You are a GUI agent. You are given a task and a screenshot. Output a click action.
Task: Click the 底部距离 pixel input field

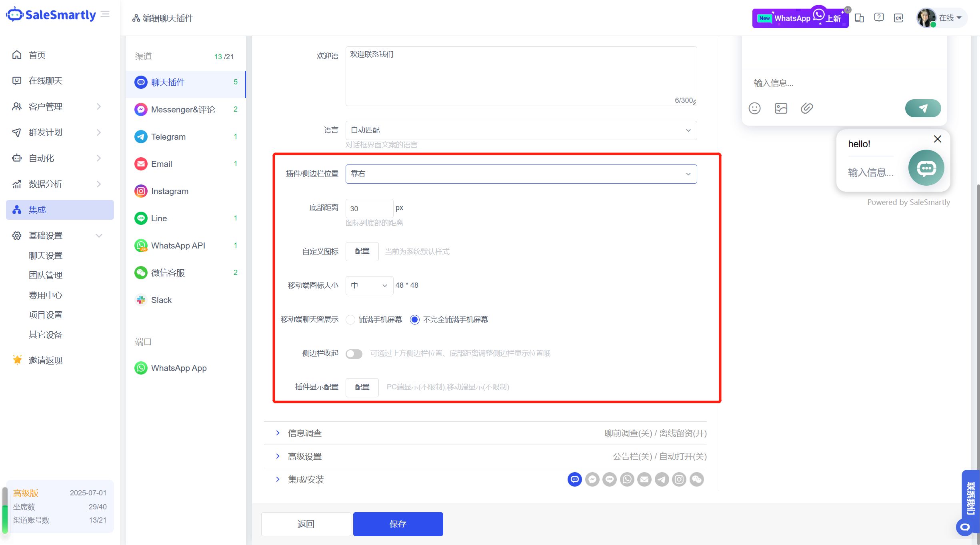pyautogui.click(x=369, y=208)
